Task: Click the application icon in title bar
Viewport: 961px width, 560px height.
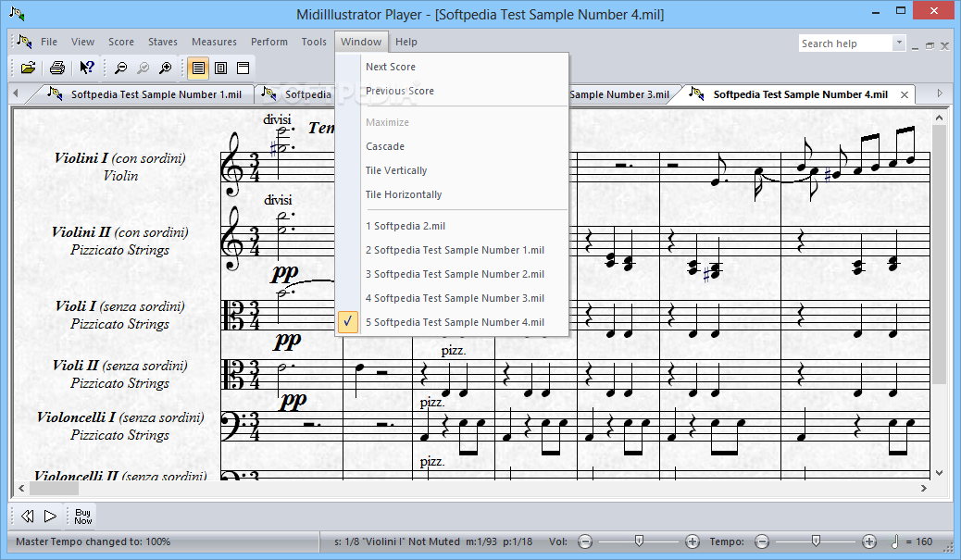Action: tap(18, 13)
